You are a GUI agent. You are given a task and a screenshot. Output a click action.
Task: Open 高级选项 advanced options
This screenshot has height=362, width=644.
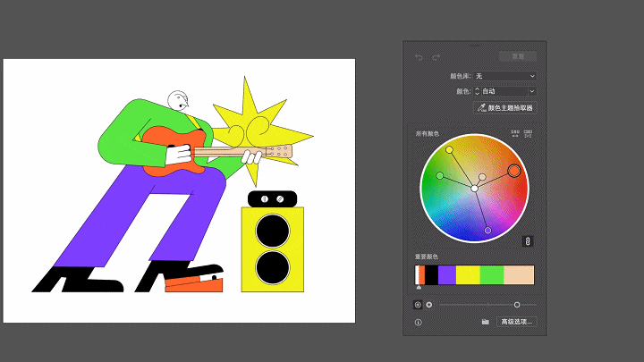[517, 321]
